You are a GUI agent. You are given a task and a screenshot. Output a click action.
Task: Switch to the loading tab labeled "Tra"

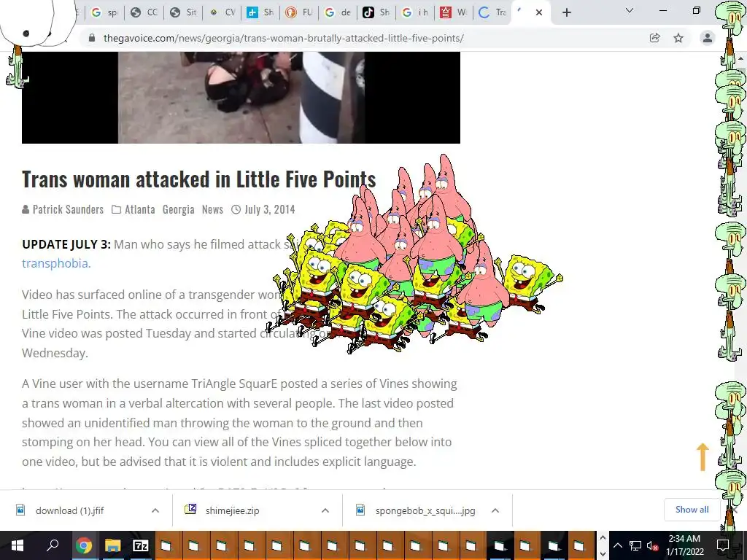pos(492,12)
